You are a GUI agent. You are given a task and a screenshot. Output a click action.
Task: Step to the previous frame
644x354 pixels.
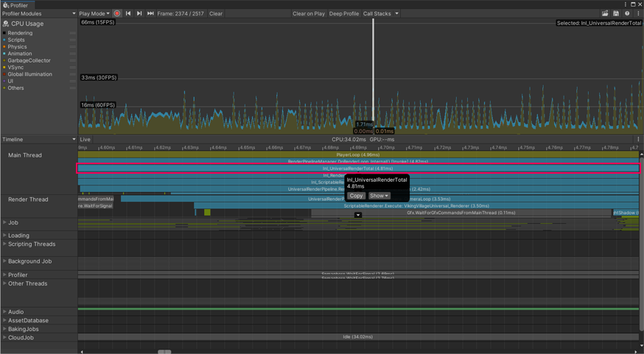(x=128, y=13)
